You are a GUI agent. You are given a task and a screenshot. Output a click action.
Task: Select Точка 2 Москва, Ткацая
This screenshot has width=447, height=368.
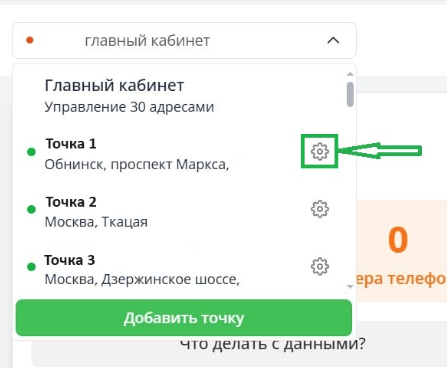(180, 211)
